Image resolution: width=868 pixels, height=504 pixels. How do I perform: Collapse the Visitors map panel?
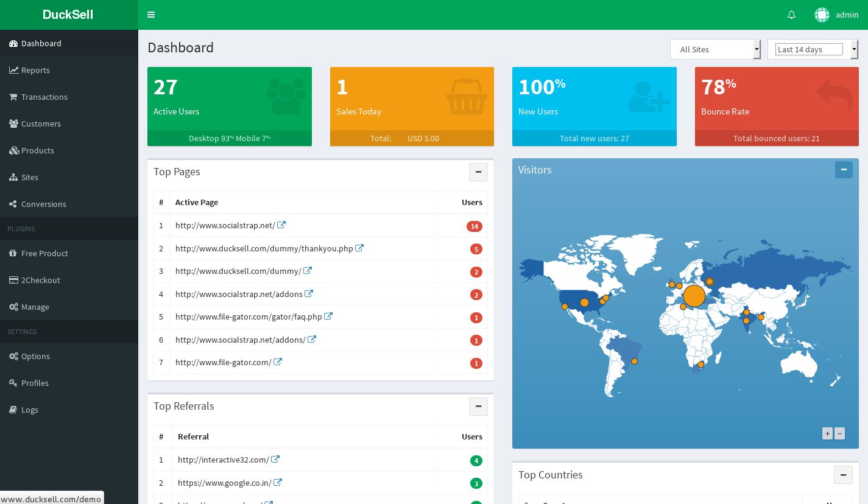click(x=844, y=170)
